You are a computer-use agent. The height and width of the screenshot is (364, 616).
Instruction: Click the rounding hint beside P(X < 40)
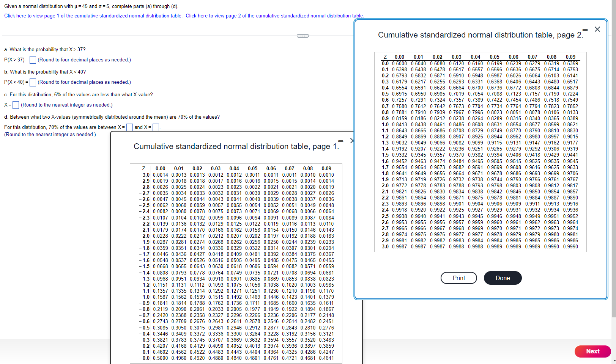(84, 82)
